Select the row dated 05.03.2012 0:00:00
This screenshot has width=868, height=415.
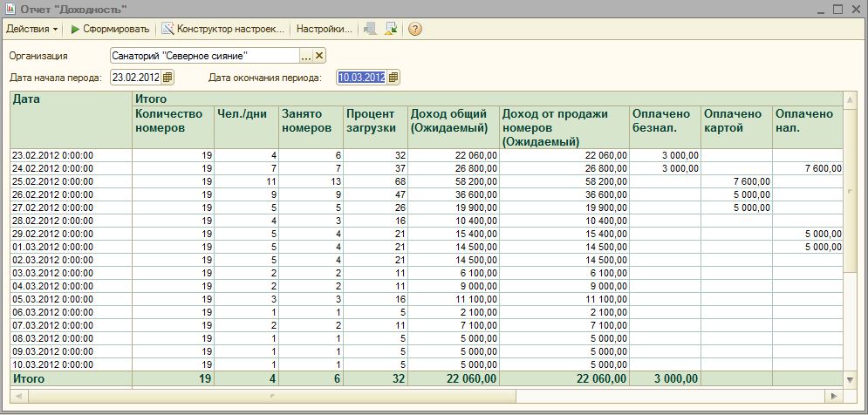(427, 299)
